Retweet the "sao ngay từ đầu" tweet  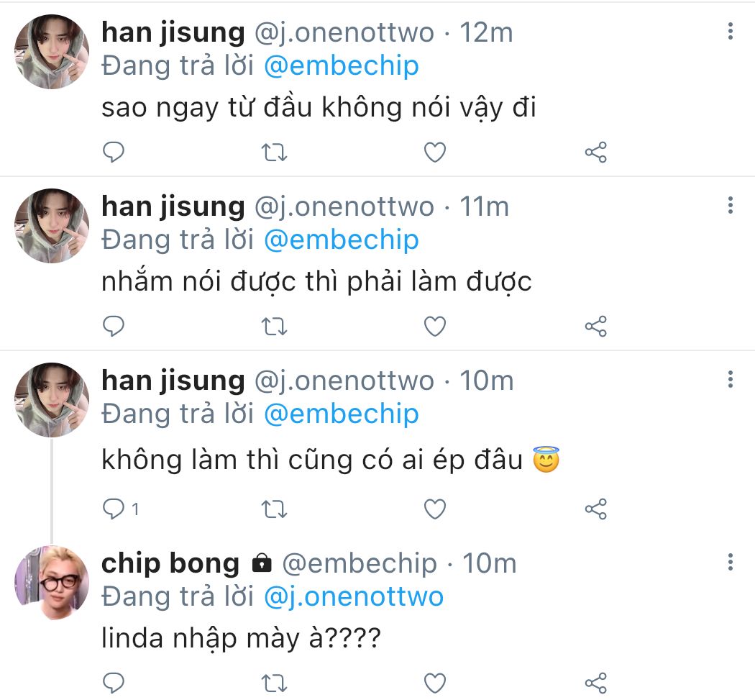pos(274,153)
